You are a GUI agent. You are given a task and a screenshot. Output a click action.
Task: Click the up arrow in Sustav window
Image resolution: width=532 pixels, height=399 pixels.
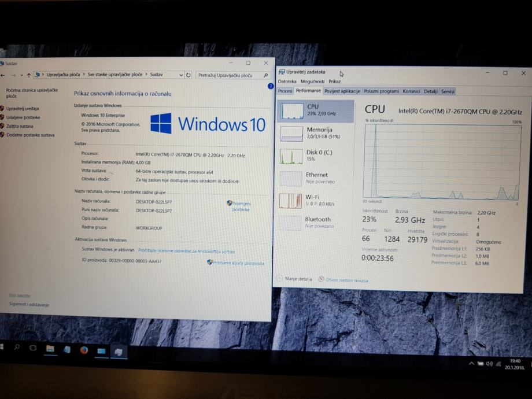click(29, 75)
